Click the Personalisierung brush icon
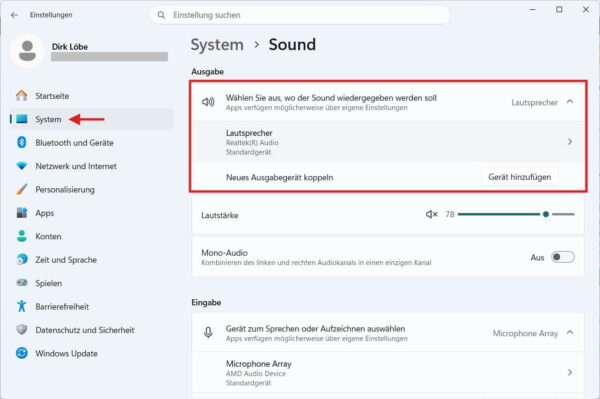Screen dimensions: 600x399 pyautogui.click(x=22, y=189)
